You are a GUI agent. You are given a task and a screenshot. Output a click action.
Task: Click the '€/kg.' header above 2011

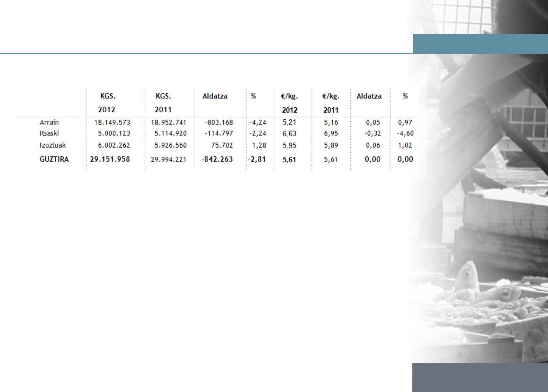(331, 96)
